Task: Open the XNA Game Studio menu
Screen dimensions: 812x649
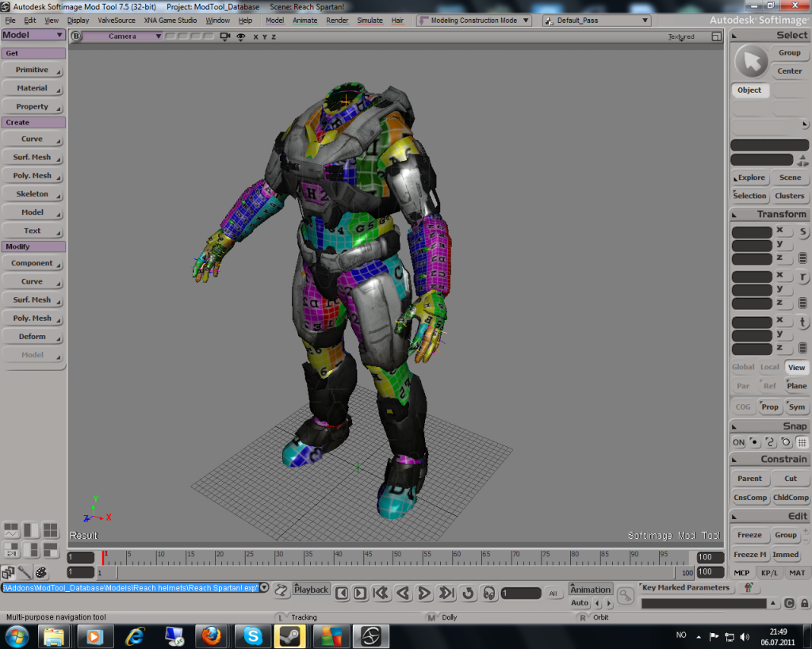Action: pyautogui.click(x=170, y=20)
